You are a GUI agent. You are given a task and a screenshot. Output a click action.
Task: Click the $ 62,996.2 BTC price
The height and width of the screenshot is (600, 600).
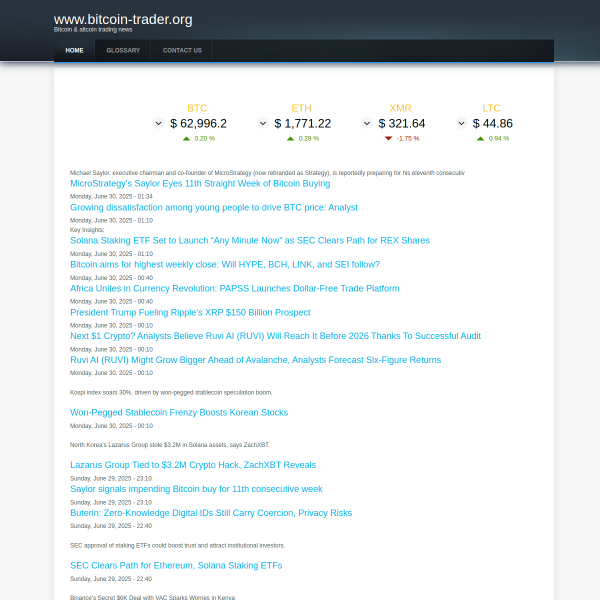198,124
